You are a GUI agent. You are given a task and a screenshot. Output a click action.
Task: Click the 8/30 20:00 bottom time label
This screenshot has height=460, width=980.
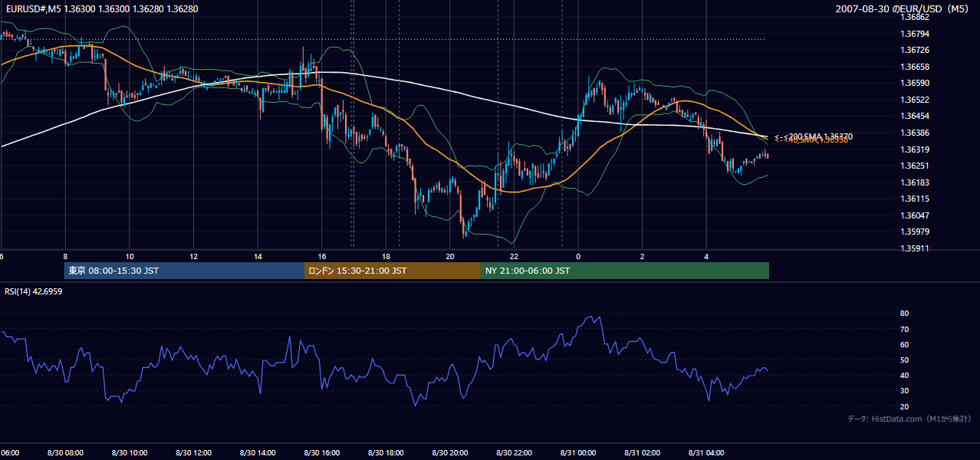(450, 453)
